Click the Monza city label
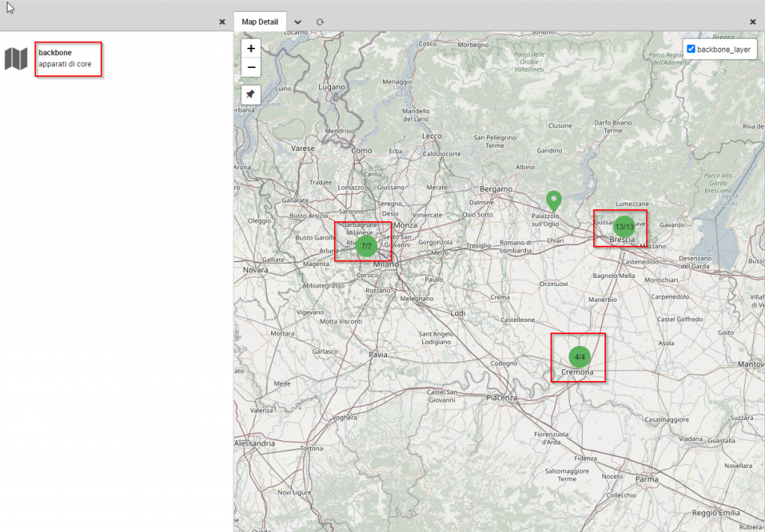Image resolution: width=765 pixels, height=532 pixels. tap(406, 225)
